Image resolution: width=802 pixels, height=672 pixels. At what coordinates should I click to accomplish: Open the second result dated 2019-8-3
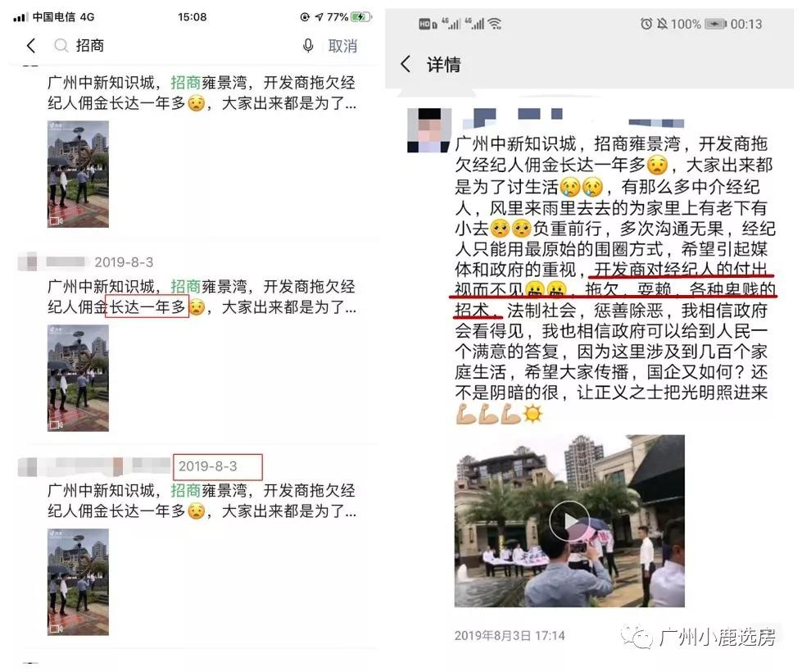coord(202,297)
